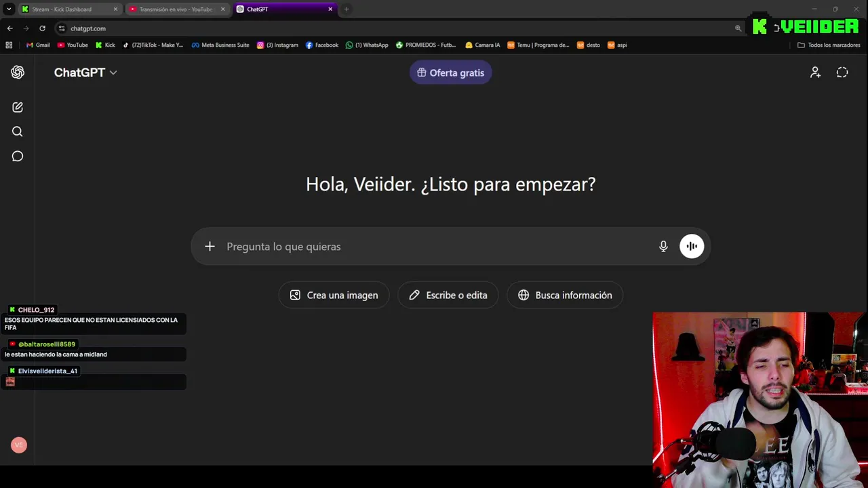This screenshot has height=488, width=868.
Task: Choose Crea una imagen suggestion
Action: pyautogui.click(x=334, y=296)
